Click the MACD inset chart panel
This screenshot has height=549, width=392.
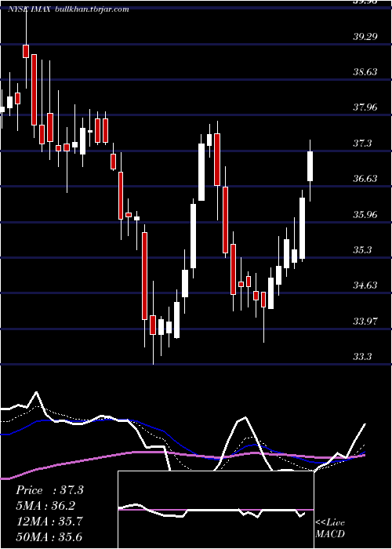[216, 510]
